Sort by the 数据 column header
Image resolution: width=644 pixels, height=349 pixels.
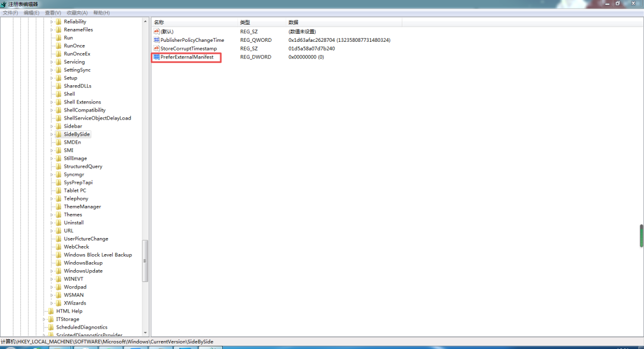[343, 22]
